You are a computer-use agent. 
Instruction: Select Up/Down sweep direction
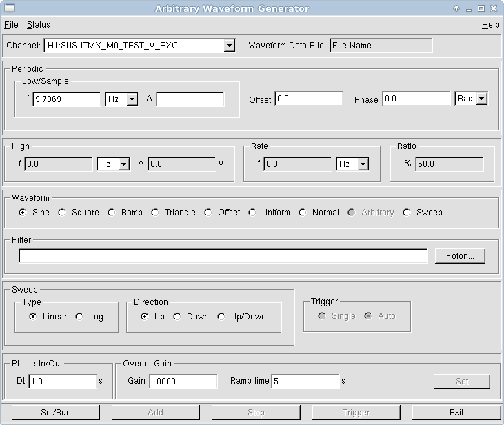(x=221, y=317)
